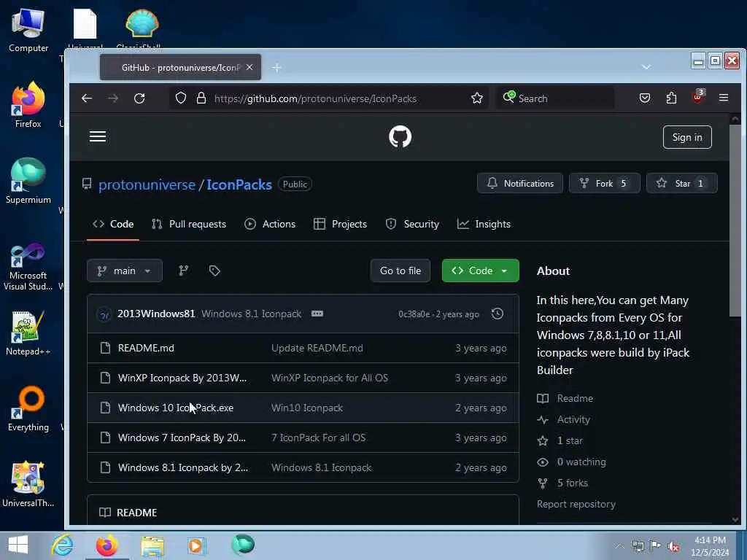The image size is (747, 560).
Task: Click the Sign in button
Action: 687,137
